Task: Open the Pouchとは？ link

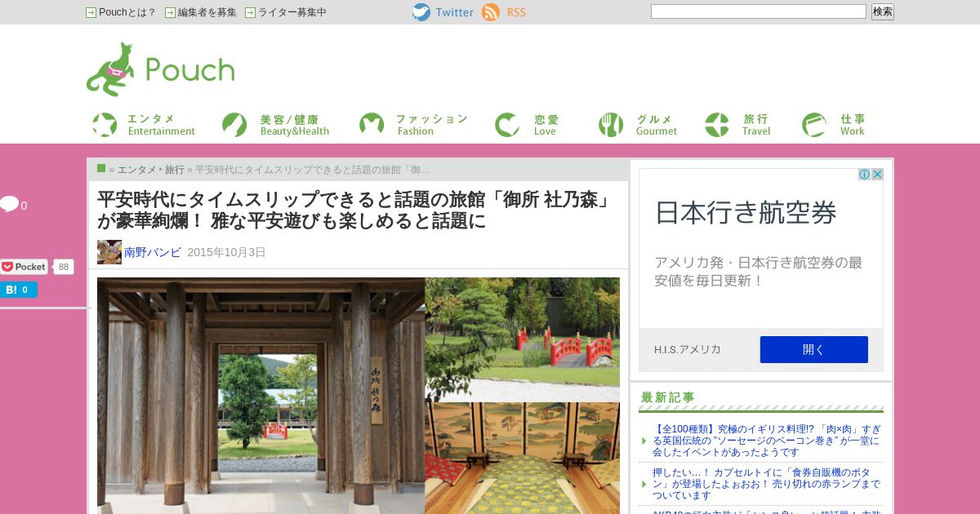Action: [x=127, y=12]
